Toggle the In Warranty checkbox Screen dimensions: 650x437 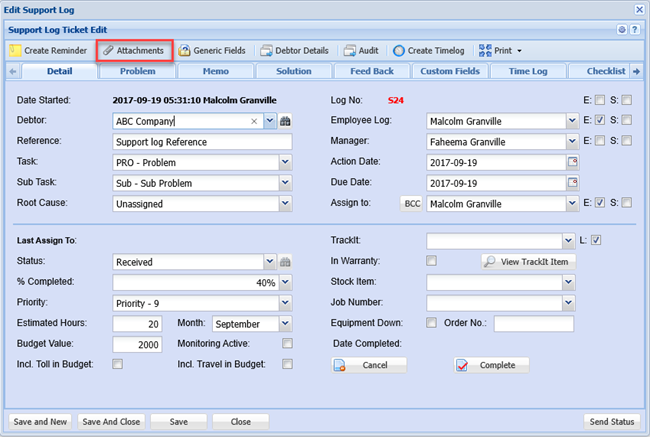pyautogui.click(x=431, y=261)
